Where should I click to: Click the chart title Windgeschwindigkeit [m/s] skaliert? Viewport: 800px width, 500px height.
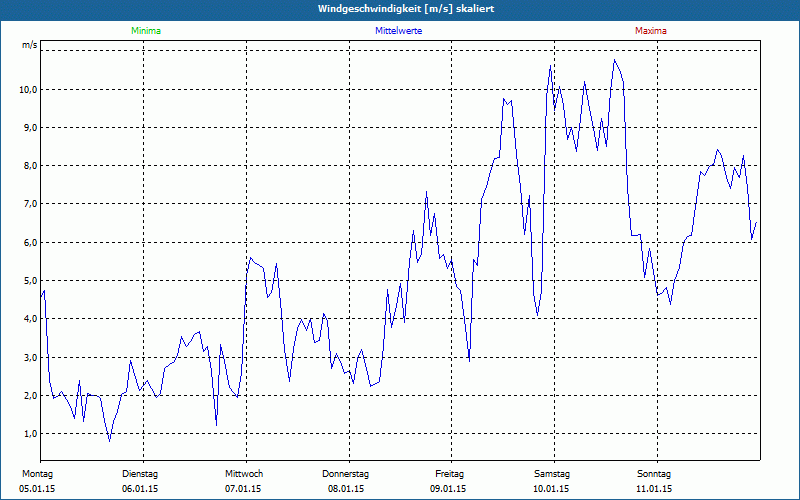click(x=406, y=9)
